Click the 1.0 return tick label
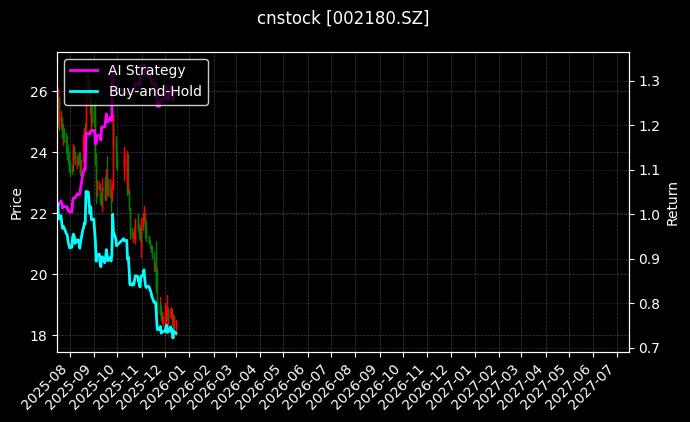The width and height of the screenshot is (690, 422). click(x=648, y=215)
